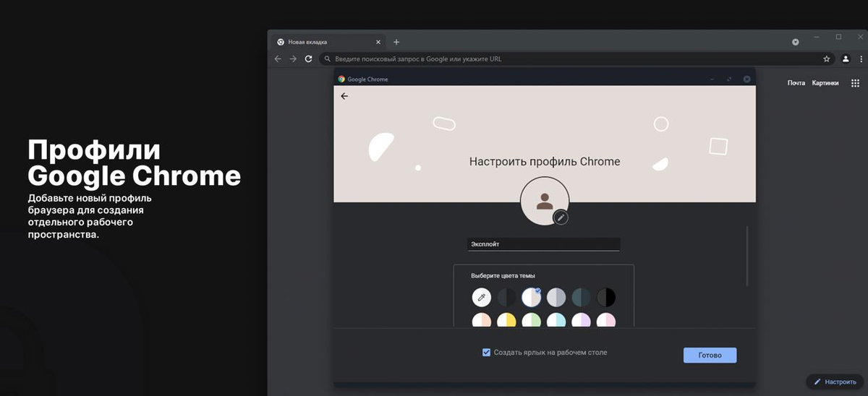Select the pink theme color
Screen dimensions: 868x396
pyautogui.click(x=606, y=320)
